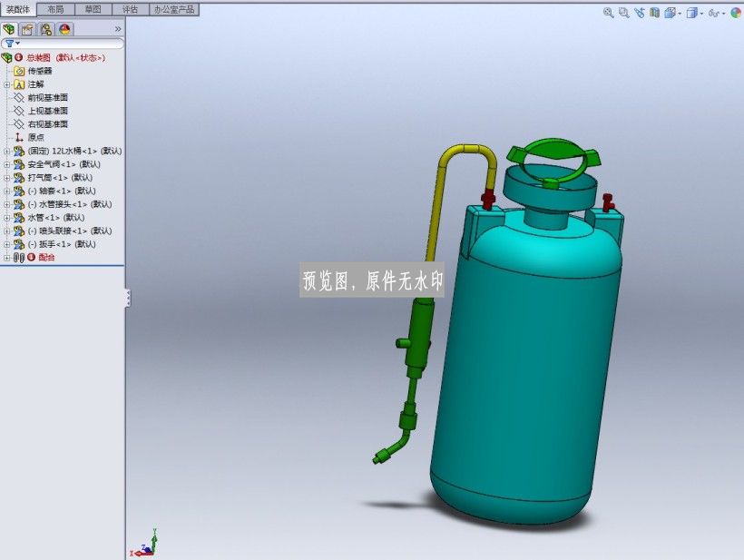This screenshot has width=744, height=560.
Task: Expand the 注解 tree node
Action: [6, 84]
